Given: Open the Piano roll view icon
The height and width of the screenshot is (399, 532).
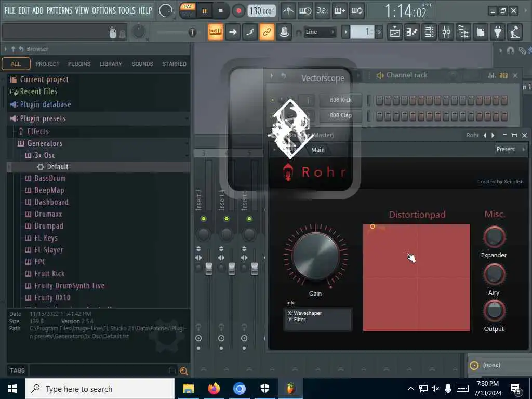Looking at the screenshot, I should pyautogui.click(x=412, y=32).
